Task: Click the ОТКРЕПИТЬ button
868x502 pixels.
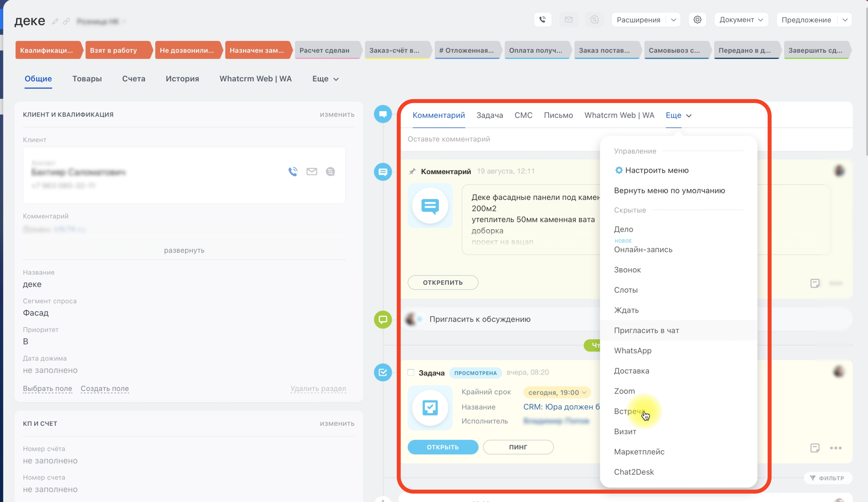Action: point(443,282)
